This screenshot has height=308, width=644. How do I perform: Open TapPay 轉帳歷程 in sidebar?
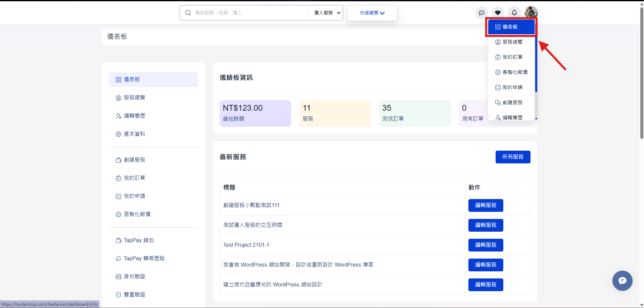[x=144, y=259]
